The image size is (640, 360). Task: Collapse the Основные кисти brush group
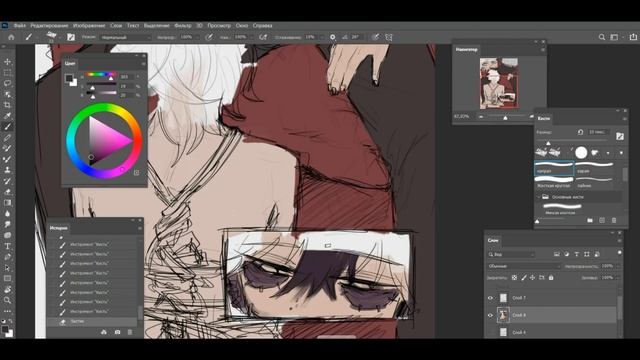point(539,197)
